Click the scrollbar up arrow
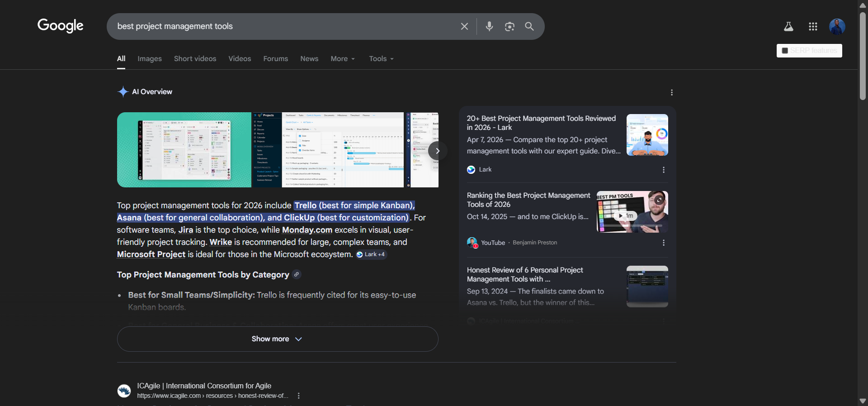This screenshot has height=406, width=868. pyautogui.click(x=863, y=5)
